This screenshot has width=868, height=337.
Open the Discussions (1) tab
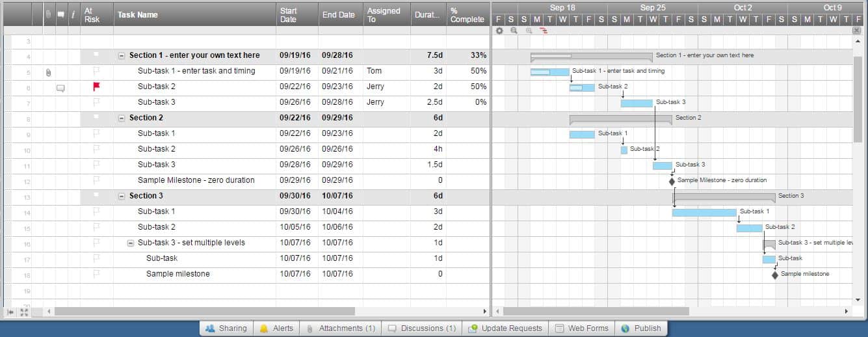421,329
